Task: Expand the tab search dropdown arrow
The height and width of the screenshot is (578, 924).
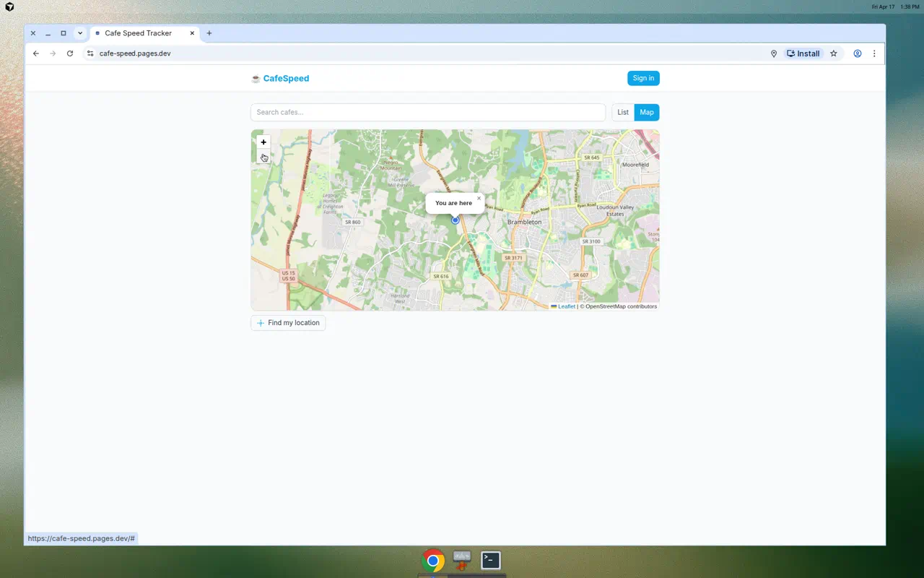Action: (80, 33)
